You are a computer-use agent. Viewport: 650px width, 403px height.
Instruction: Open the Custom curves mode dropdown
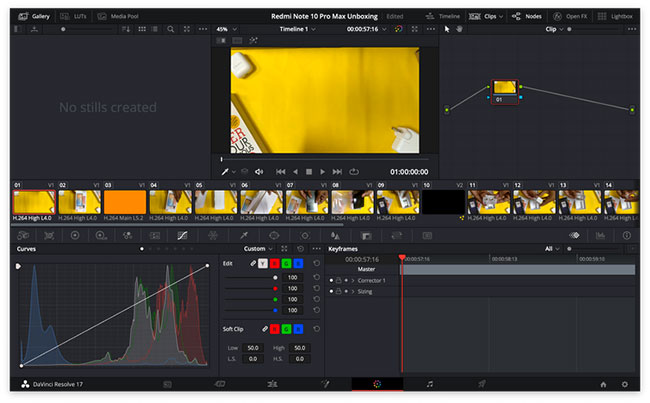click(x=258, y=249)
